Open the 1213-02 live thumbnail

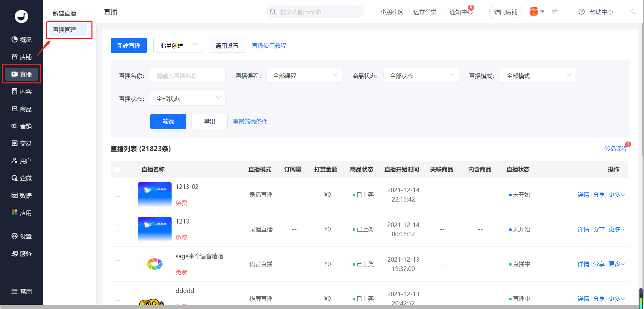pos(155,194)
